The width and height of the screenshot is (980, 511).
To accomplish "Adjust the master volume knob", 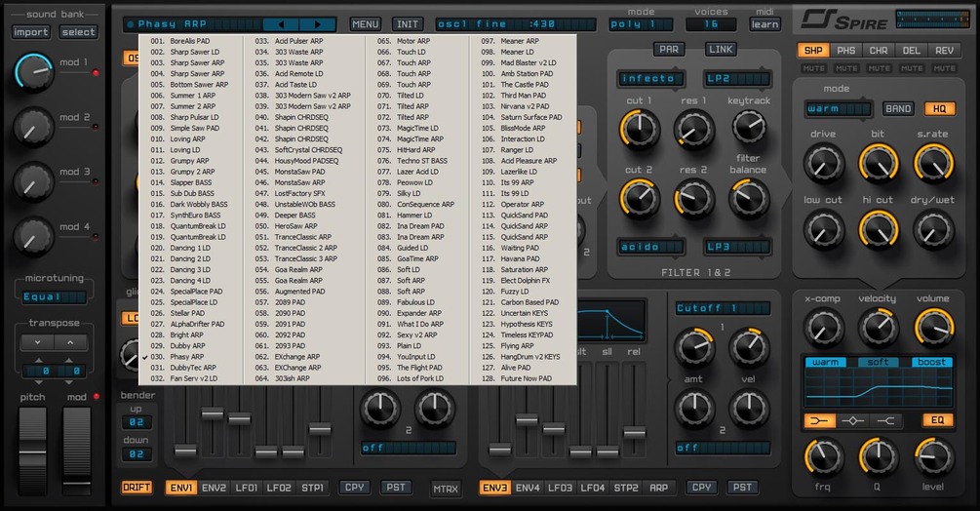I will (x=934, y=328).
